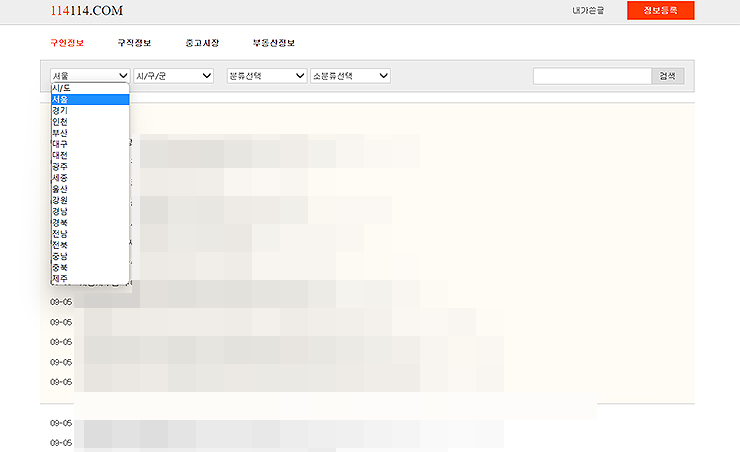Screen dimensions: 740x452
Task: Choose 강원 from the region list
Action: click(90, 200)
